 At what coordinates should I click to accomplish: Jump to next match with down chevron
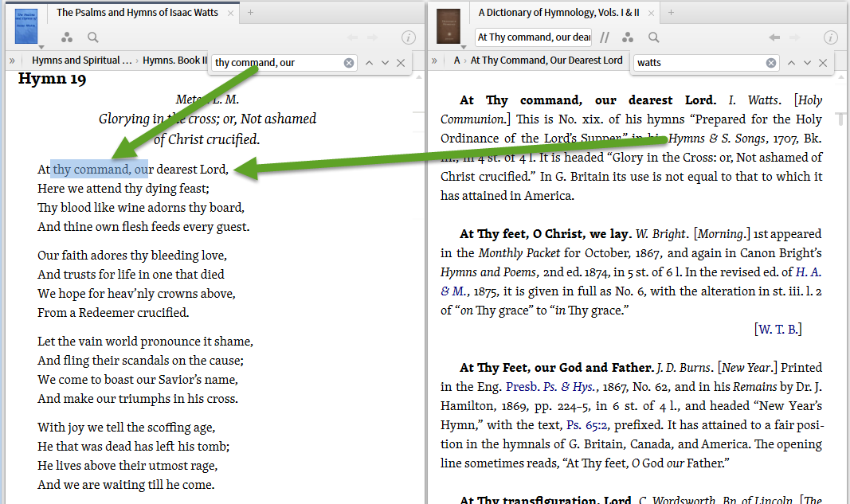tap(805, 61)
